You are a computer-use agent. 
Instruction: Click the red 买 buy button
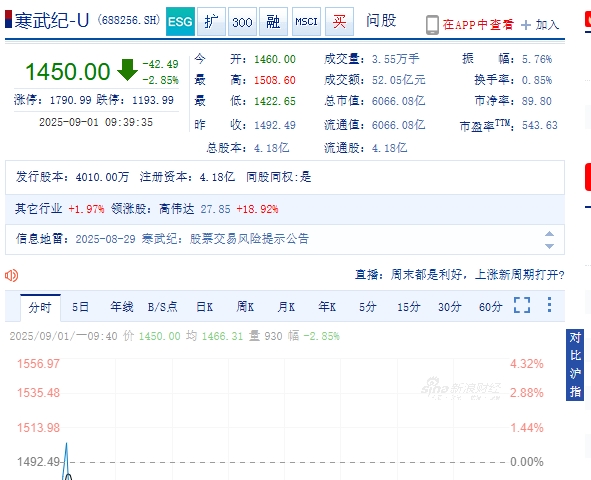339,21
